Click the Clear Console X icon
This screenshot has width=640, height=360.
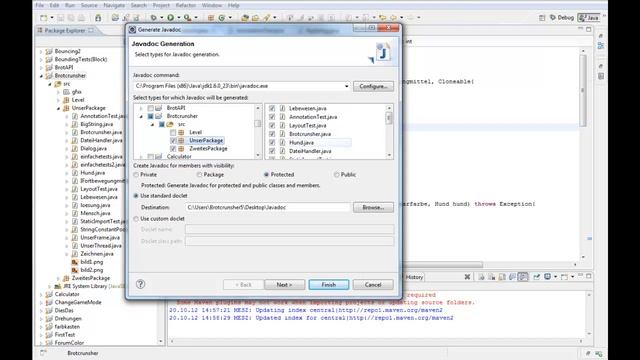point(467,277)
